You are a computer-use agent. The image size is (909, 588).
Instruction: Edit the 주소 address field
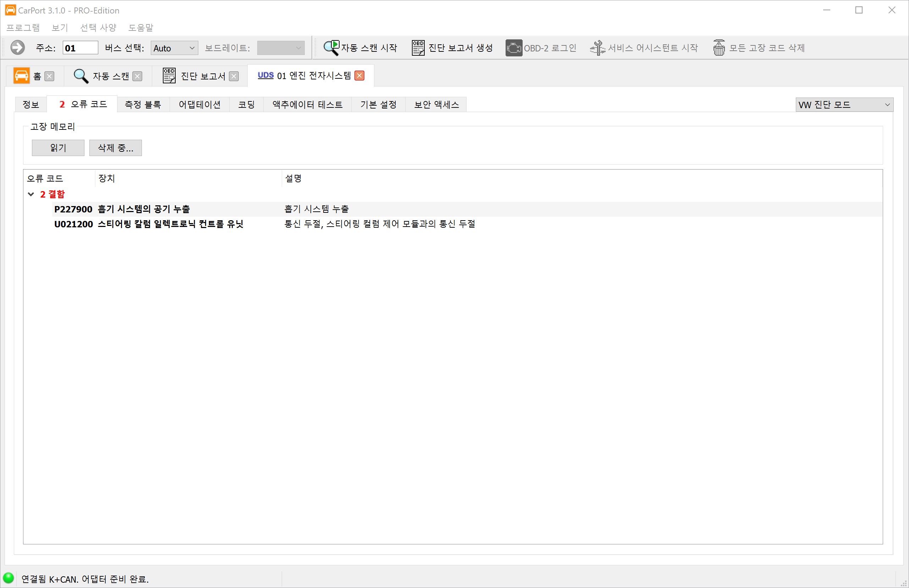click(80, 48)
